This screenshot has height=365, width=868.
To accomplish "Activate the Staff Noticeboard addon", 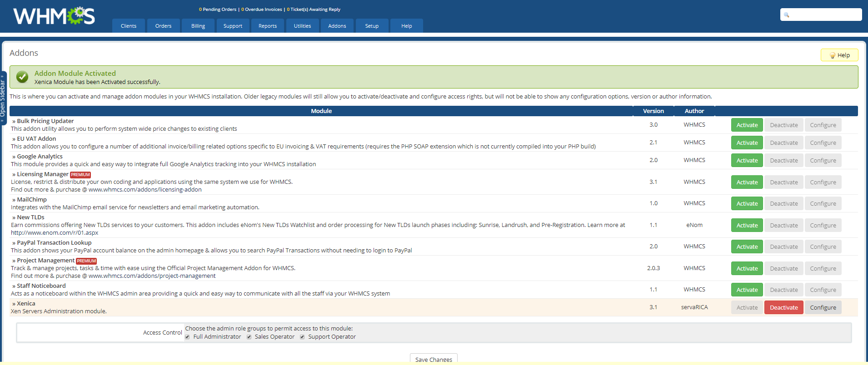I will pyautogui.click(x=747, y=290).
